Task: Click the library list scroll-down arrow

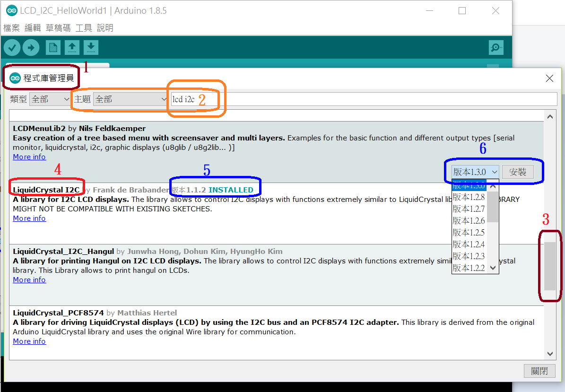Action: (550, 354)
